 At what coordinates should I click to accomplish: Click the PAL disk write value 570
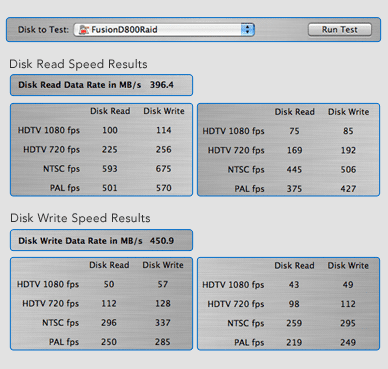(164, 188)
